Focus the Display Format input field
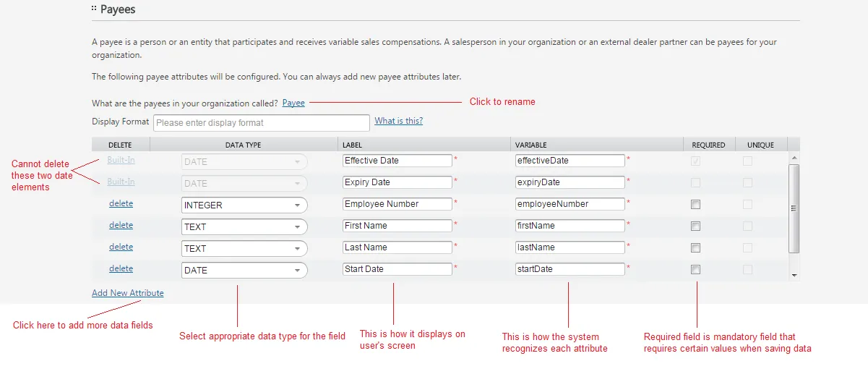 click(x=262, y=122)
